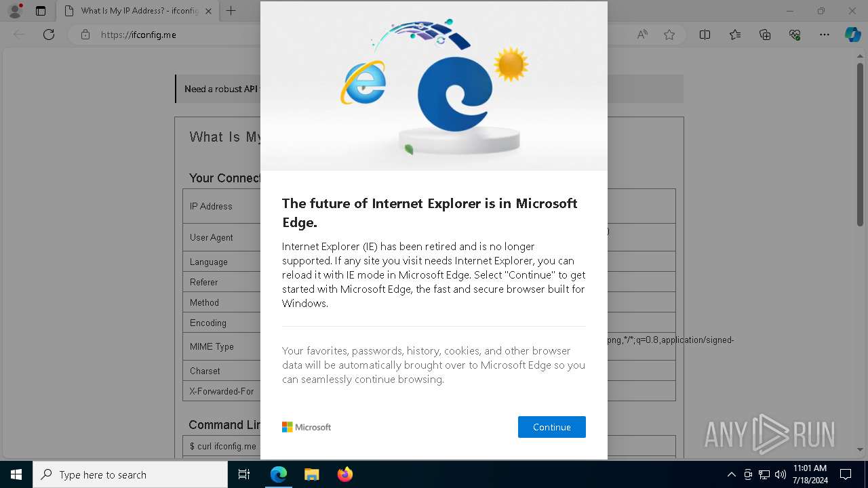Click the MIME Type row label

pyautogui.click(x=212, y=346)
